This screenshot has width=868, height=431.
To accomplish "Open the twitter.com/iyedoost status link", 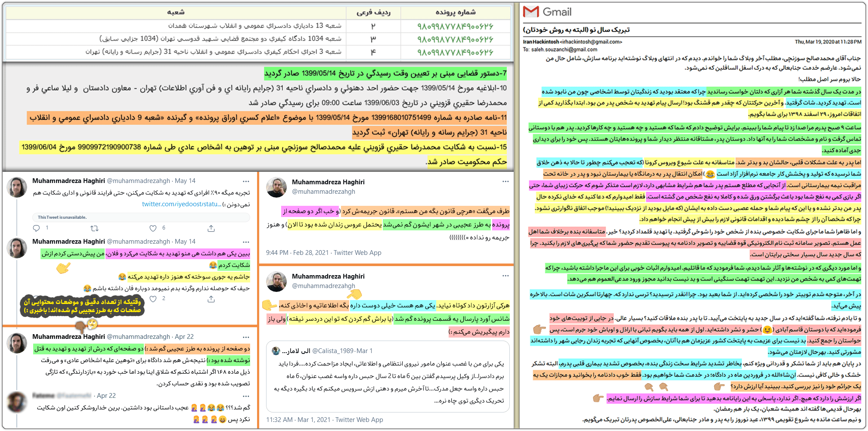I will click(x=181, y=204).
